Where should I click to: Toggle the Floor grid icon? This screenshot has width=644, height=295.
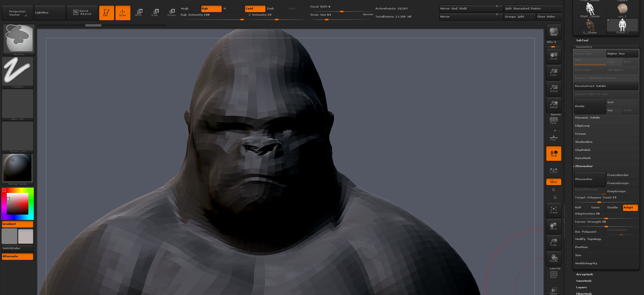554,138
